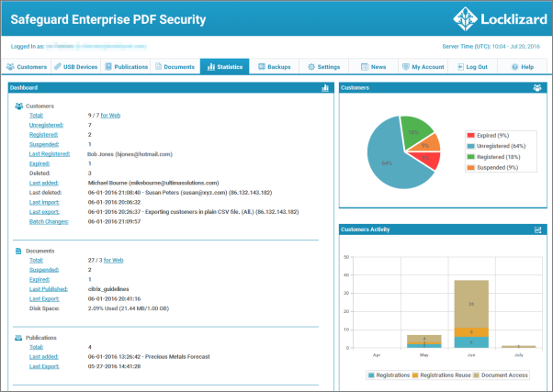Open the Settings tab

pyautogui.click(x=323, y=67)
